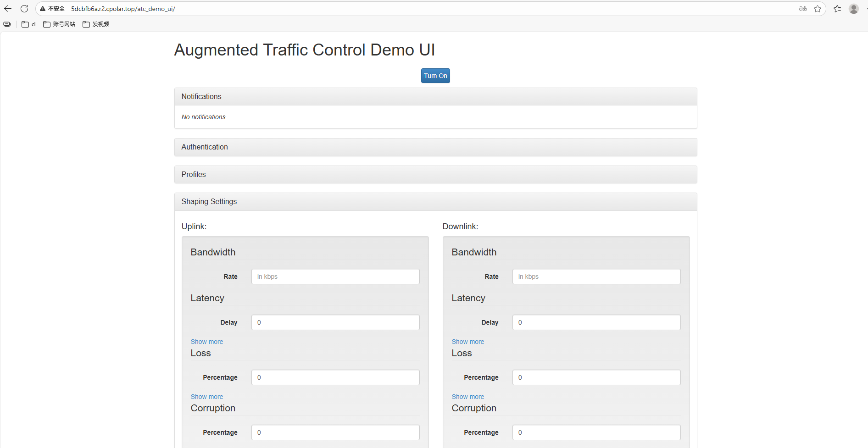Click the Downlink: heading
868x448 pixels.
(460, 227)
